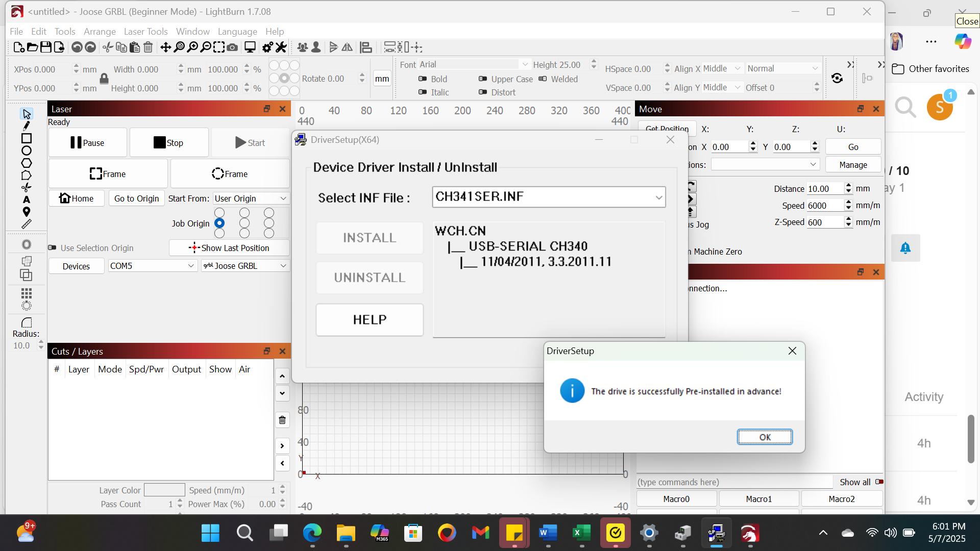Click the Go to Origin button

click(x=136, y=198)
